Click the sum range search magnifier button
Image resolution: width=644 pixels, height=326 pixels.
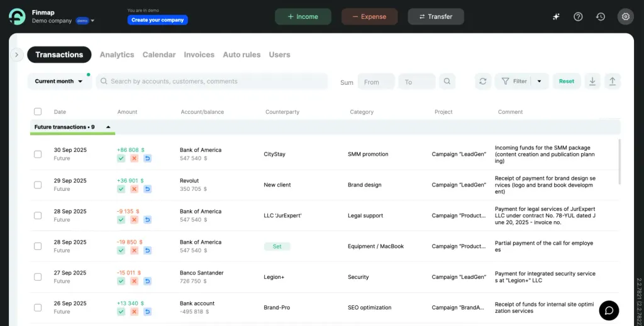pos(447,81)
